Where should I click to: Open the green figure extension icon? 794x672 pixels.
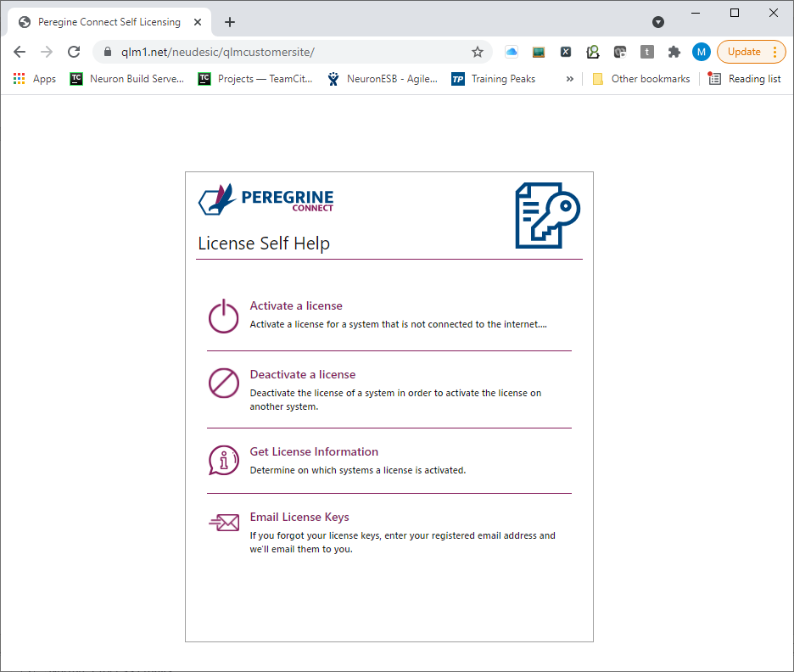click(592, 52)
